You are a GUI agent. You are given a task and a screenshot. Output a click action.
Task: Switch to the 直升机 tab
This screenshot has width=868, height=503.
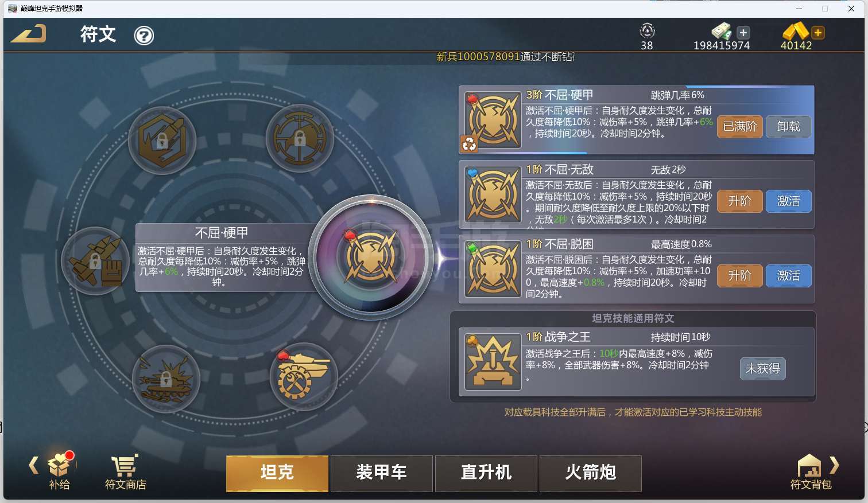click(486, 473)
